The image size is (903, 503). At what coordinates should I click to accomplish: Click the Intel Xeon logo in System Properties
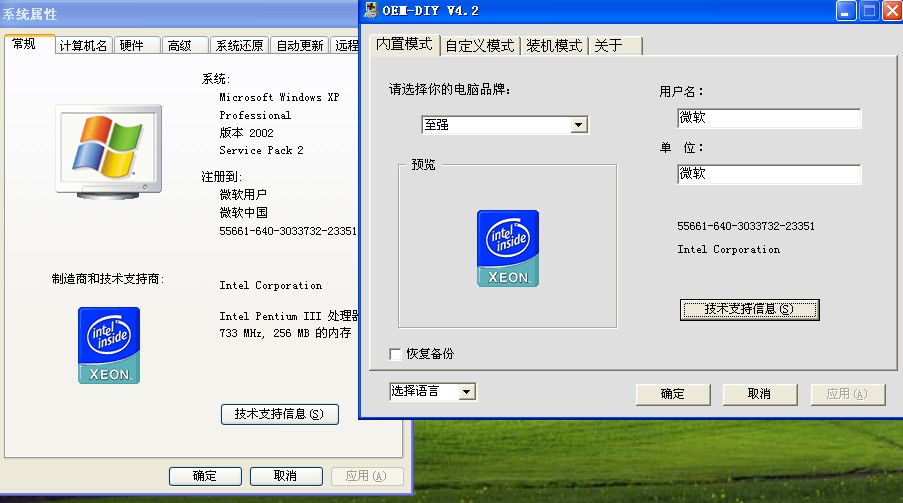pos(109,345)
